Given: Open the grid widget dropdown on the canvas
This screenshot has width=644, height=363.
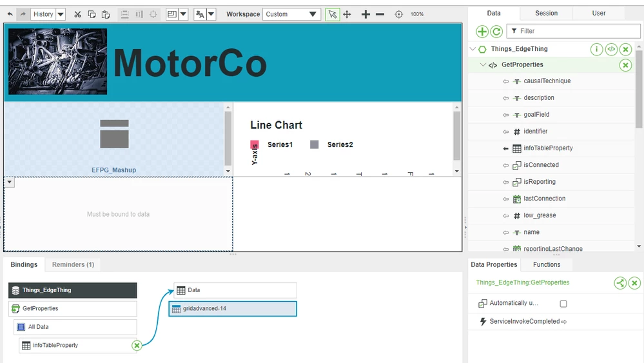Looking at the screenshot, I should (x=10, y=182).
